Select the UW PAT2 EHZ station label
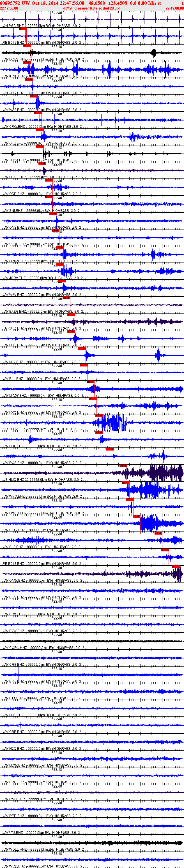 pyautogui.click(x=42, y=530)
